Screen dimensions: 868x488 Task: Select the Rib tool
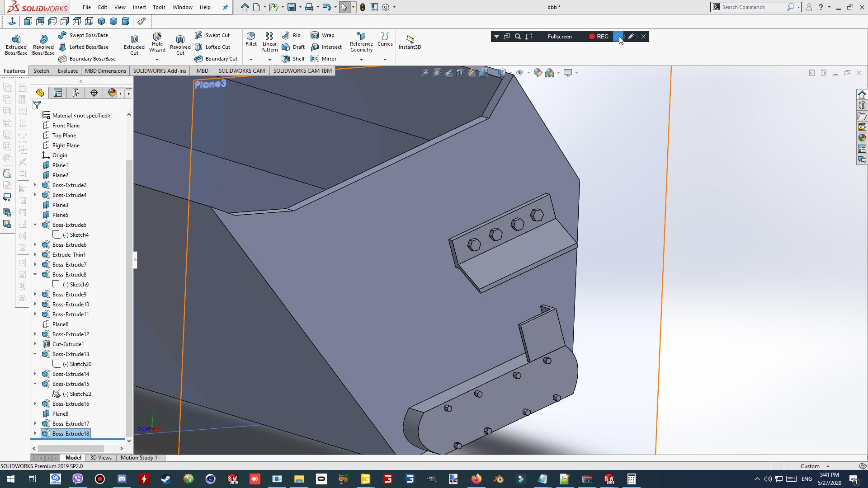(292, 35)
